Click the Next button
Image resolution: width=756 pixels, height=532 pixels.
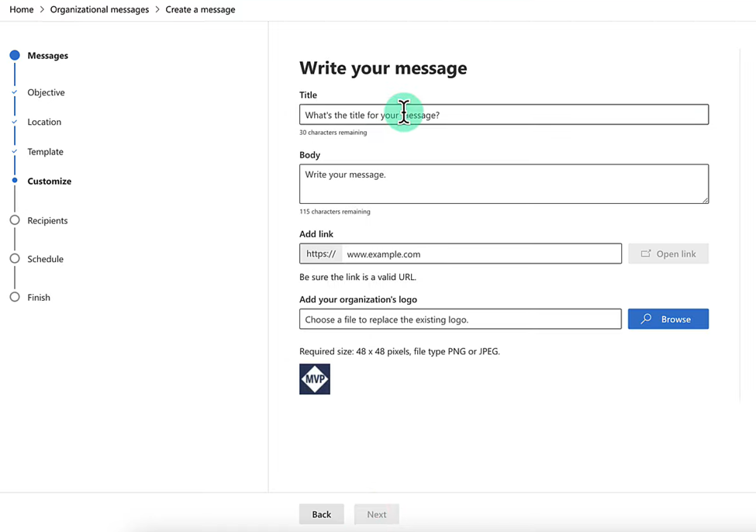(x=377, y=514)
